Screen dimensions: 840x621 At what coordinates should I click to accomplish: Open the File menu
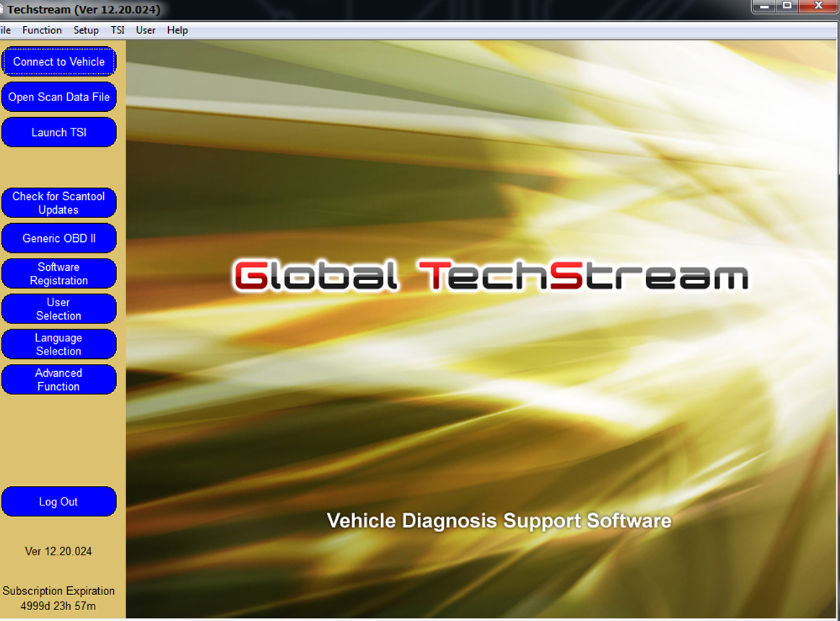pyautogui.click(x=5, y=30)
